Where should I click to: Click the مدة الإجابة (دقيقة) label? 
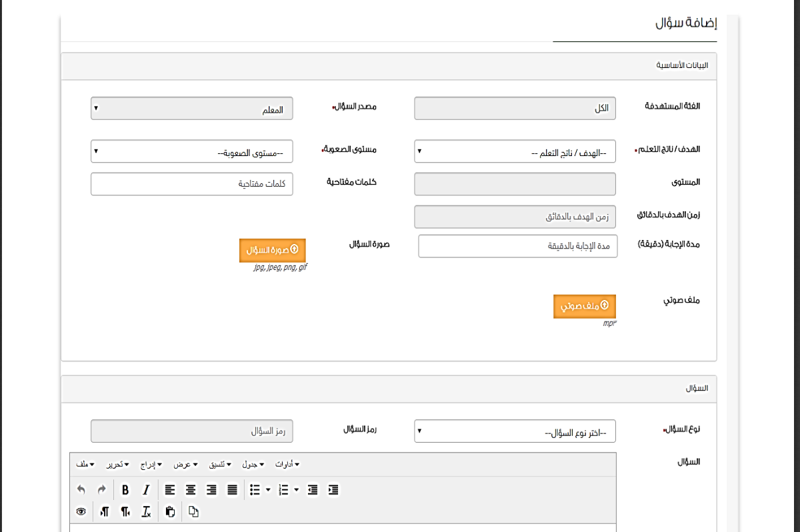click(669, 244)
